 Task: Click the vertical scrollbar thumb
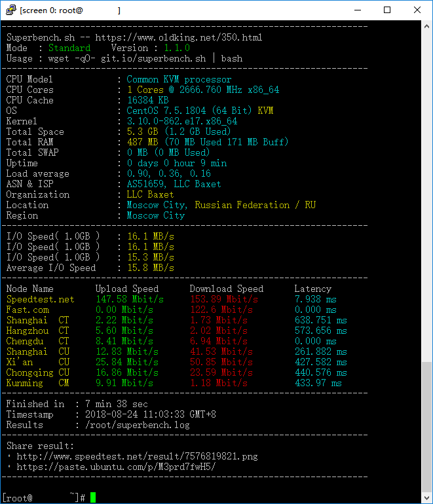tap(426, 425)
